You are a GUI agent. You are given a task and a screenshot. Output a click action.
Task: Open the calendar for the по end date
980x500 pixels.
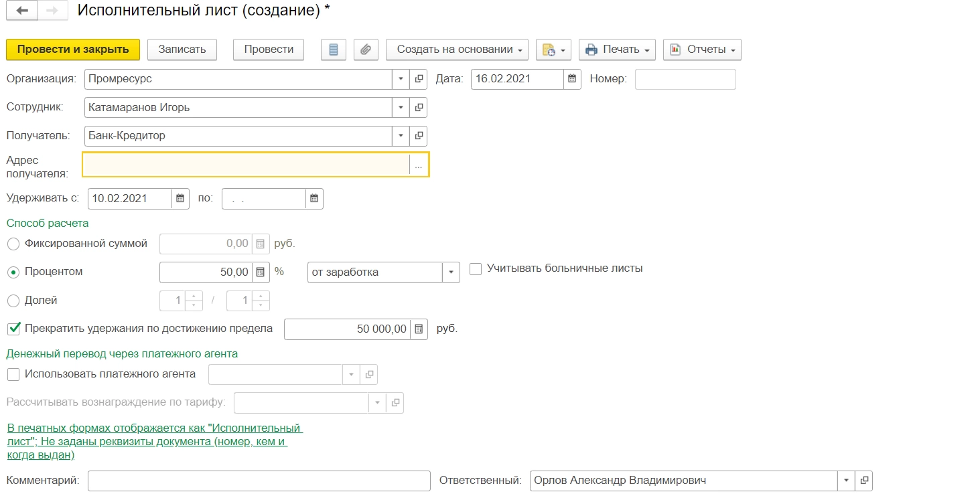click(314, 199)
